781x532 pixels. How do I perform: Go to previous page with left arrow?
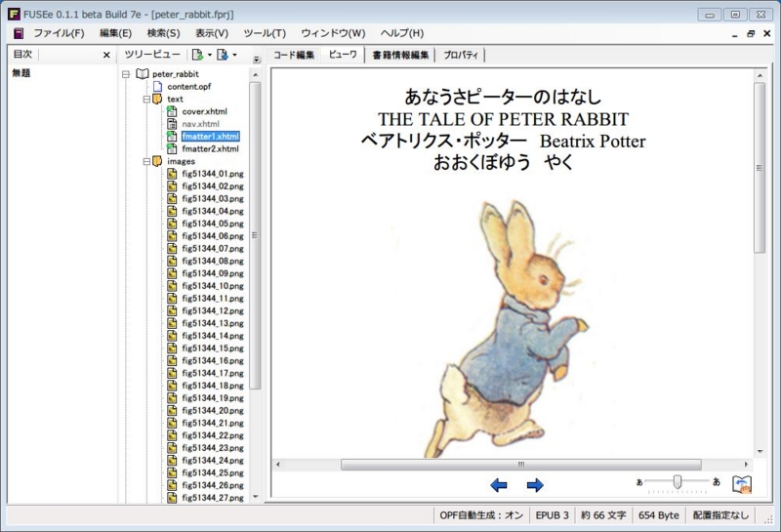(499, 485)
